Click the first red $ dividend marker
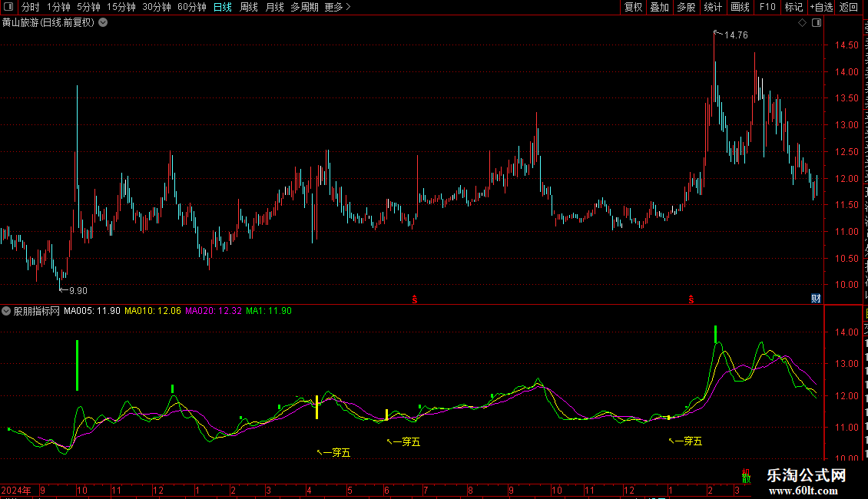Viewport: 868px width, 499px height. click(x=415, y=299)
